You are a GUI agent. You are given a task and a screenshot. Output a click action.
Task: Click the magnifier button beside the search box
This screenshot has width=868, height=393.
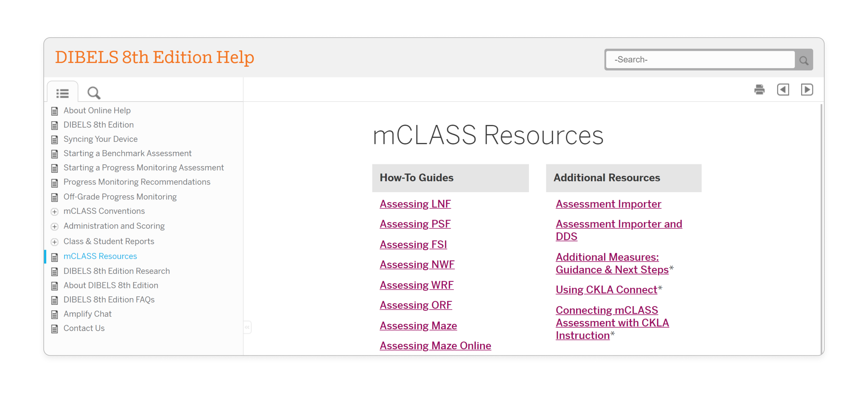pyautogui.click(x=804, y=59)
